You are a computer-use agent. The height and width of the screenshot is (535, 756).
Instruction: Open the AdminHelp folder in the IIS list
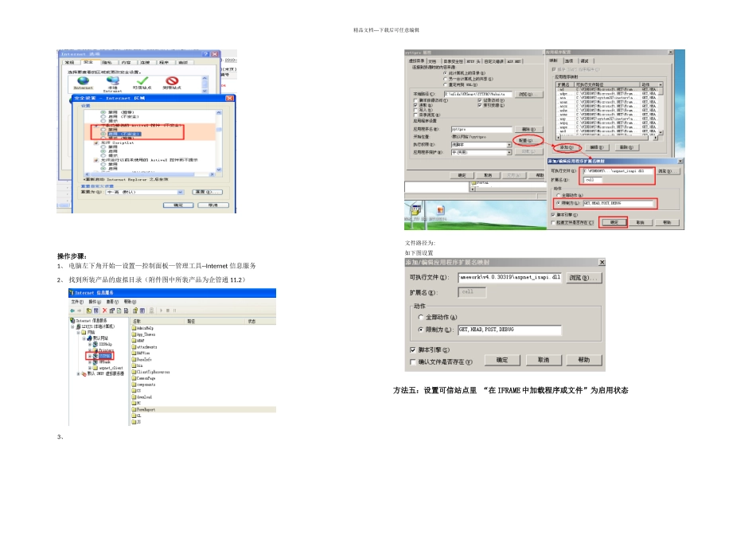tap(142, 328)
